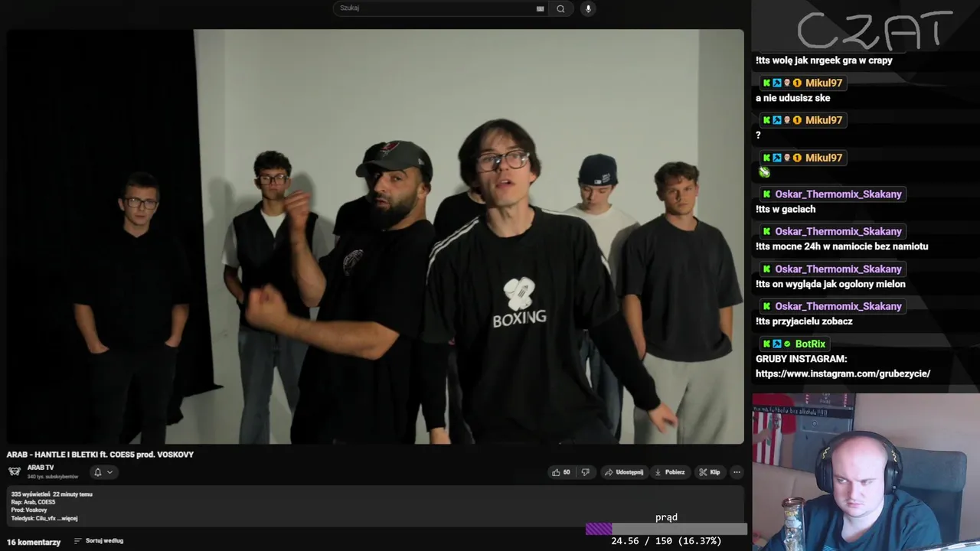Click the 'Prod: Voskovy' description line

[29, 510]
